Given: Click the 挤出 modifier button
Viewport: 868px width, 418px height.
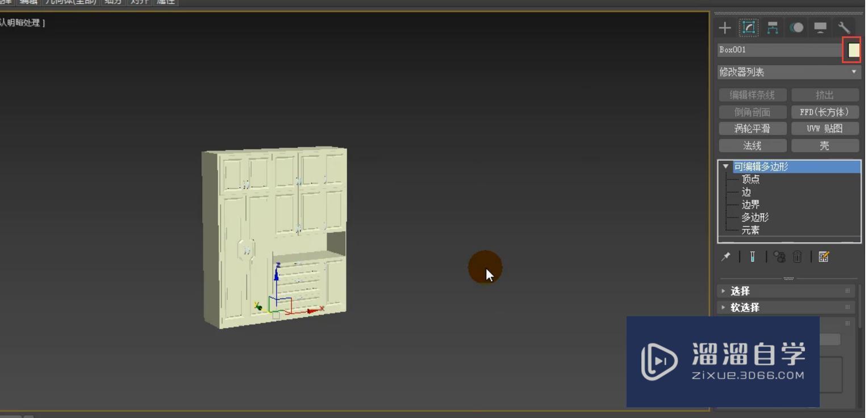Looking at the screenshot, I should tap(824, 95).
